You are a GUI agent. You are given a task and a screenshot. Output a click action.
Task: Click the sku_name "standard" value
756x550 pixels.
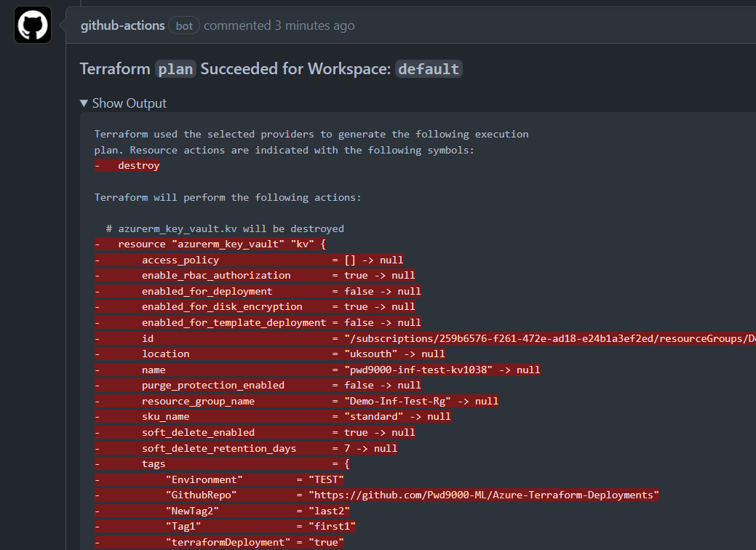(x=374, y=416)
